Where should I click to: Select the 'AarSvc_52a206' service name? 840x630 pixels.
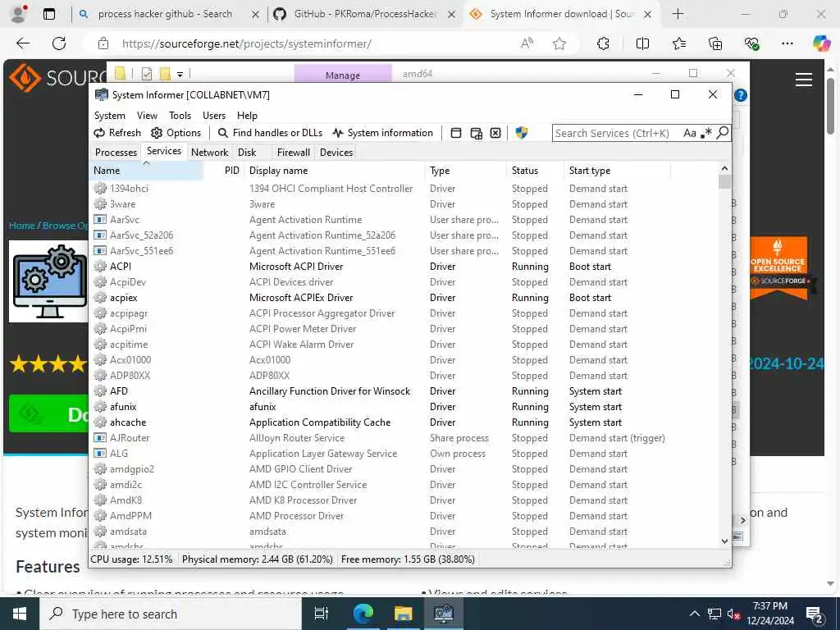(141, 235)
